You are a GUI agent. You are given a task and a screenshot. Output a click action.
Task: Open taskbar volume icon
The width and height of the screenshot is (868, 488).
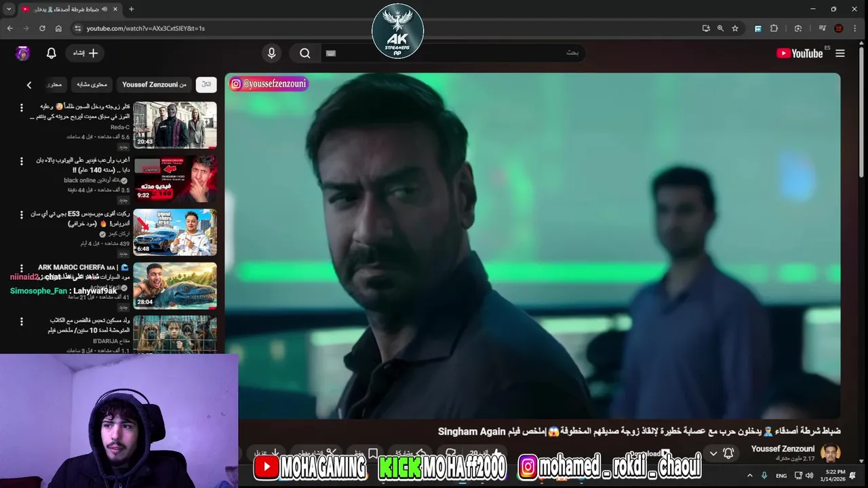click(809, 476)
